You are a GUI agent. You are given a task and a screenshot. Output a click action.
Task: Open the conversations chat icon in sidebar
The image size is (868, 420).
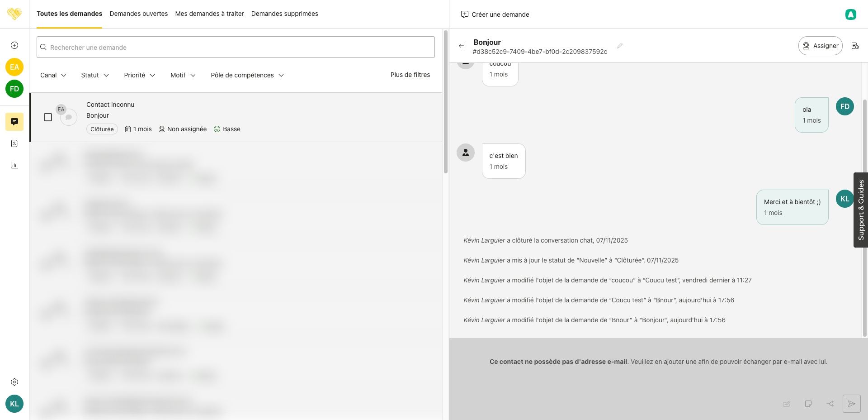14,122
